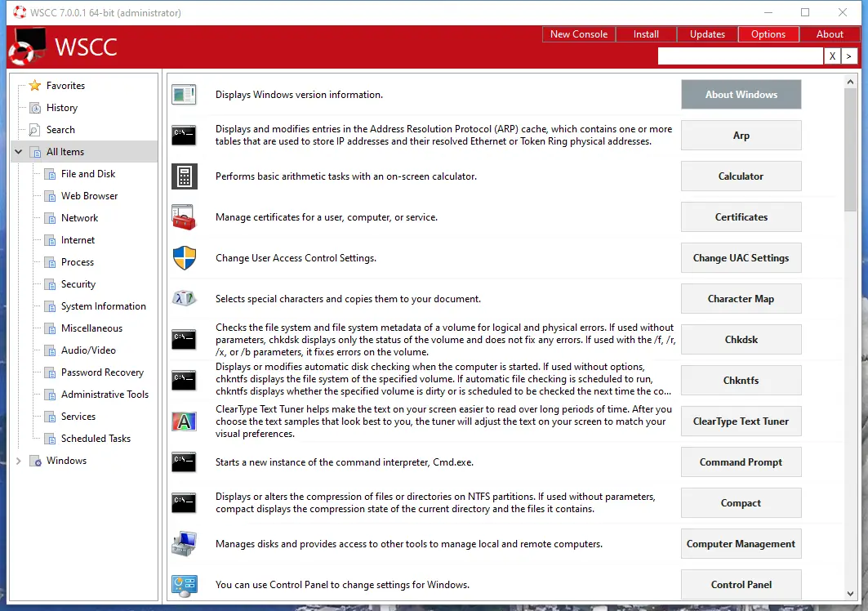Click 'Displays Windows version information.' text
Screen dimensions: 868x611
click(299, 95)
